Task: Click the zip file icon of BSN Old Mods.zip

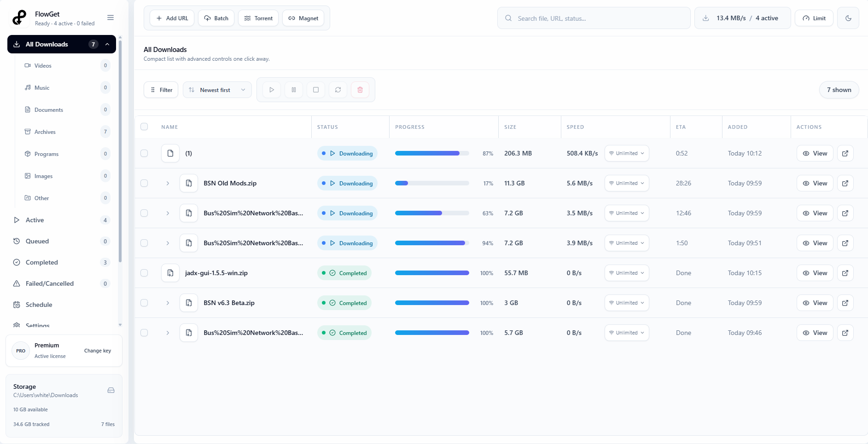Action: [189, 183]
